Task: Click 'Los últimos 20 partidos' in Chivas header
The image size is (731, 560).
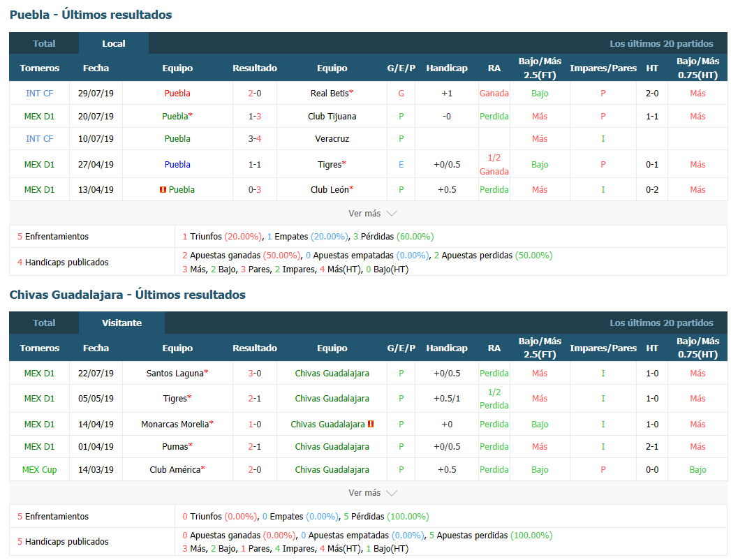Action: (x=662, y=323)
